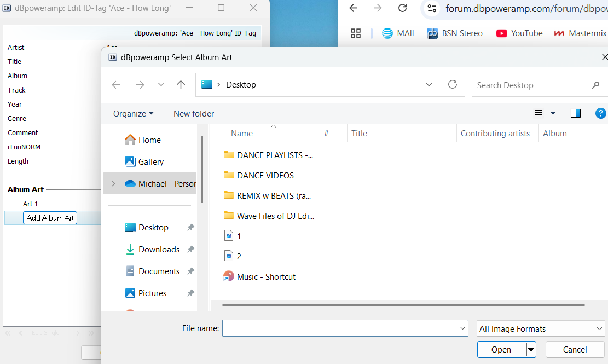Open the YouTube bookmark

point(519,33)
